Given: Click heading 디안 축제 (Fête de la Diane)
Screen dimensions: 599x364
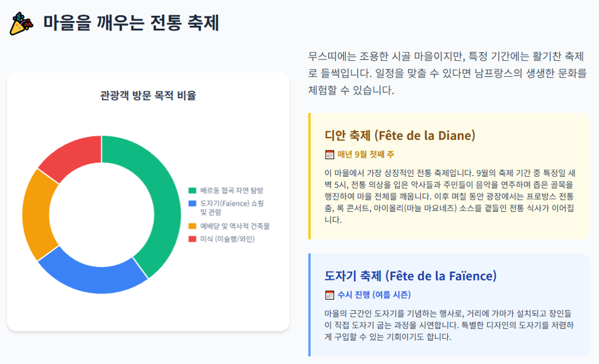Looking at the screenshot, I should coord(400,136).
